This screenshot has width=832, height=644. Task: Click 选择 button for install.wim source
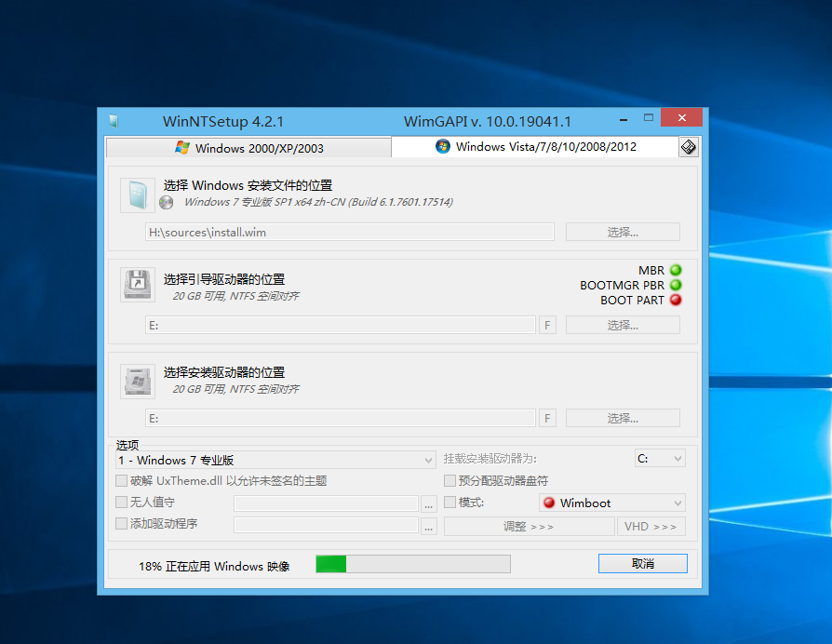coord(623,232)
